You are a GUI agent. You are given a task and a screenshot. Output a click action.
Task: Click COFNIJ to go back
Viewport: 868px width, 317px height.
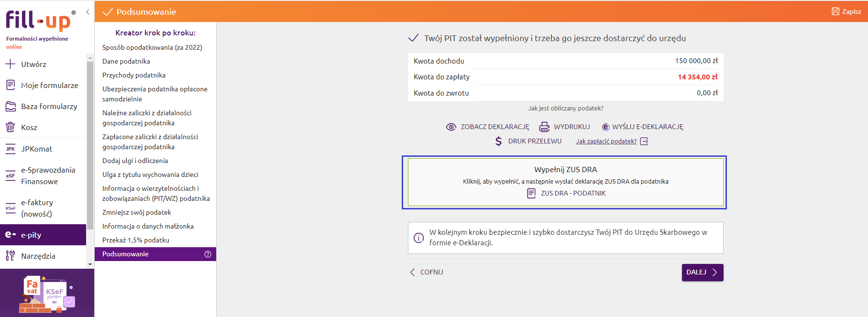click(x=427, y=272)
